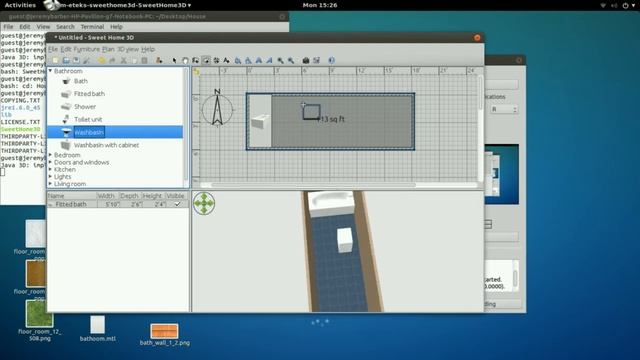Click the Decrease text size icon
The height and width of the screenshot is (360, 640).
tap(248, 60)
